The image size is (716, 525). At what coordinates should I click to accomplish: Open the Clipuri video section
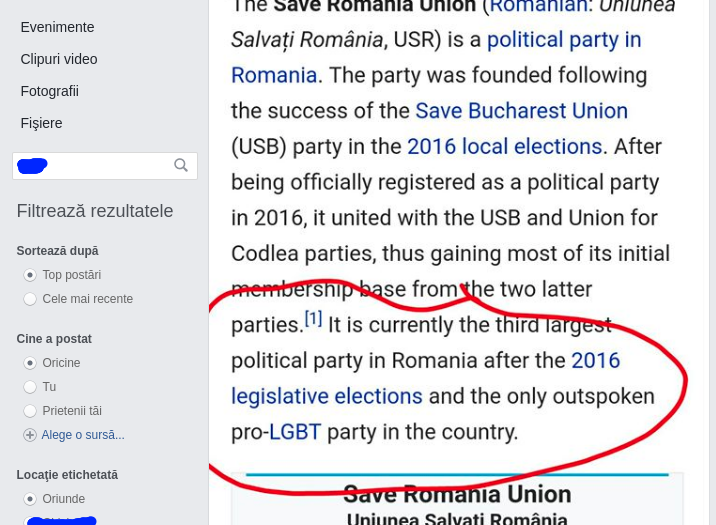pos(59,59)
